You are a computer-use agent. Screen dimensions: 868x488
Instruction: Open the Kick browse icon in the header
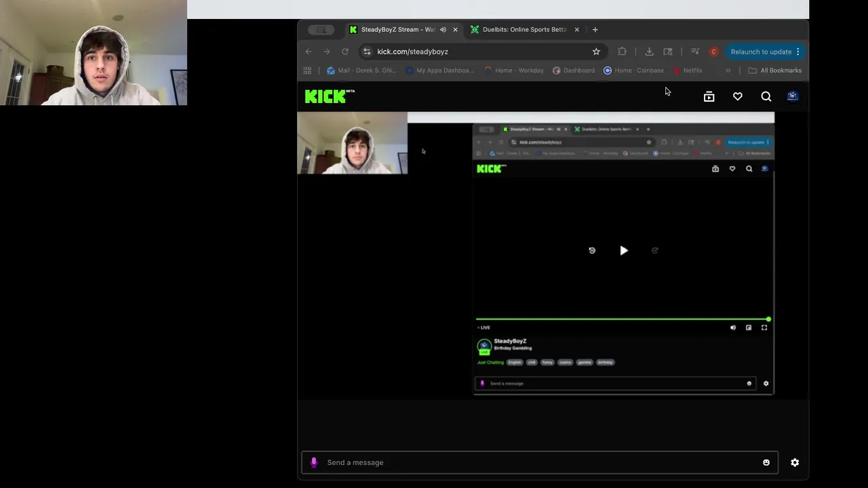[x=709, y=97]
